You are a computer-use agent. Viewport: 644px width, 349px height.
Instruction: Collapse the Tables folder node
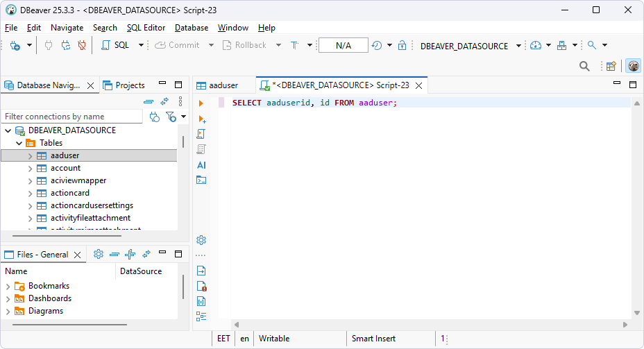click(19, 144)
